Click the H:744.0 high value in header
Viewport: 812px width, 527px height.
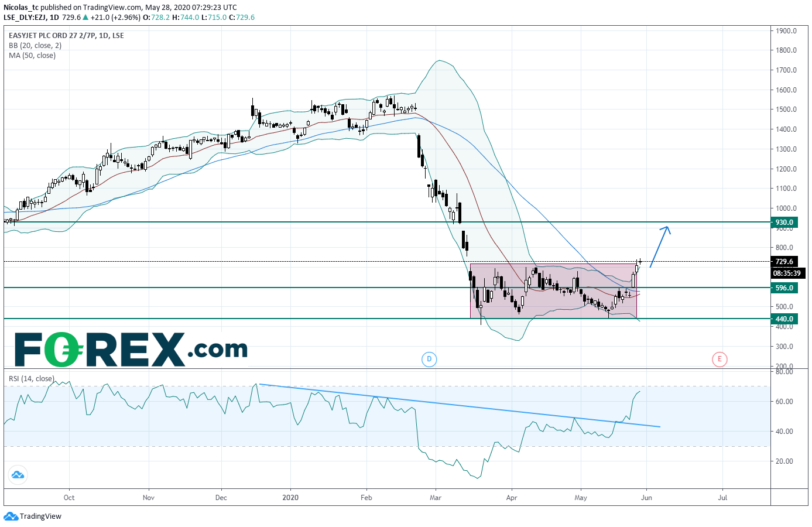(186, 18)
